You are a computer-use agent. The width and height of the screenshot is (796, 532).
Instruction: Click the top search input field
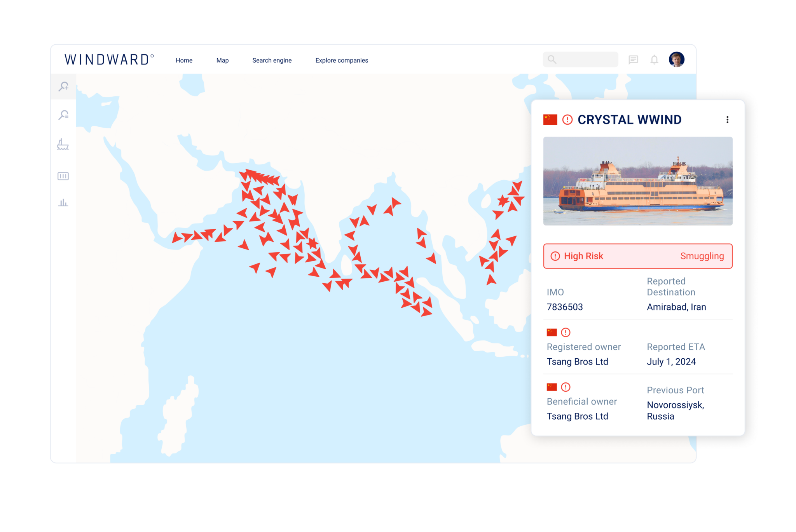tap(585, 59)
